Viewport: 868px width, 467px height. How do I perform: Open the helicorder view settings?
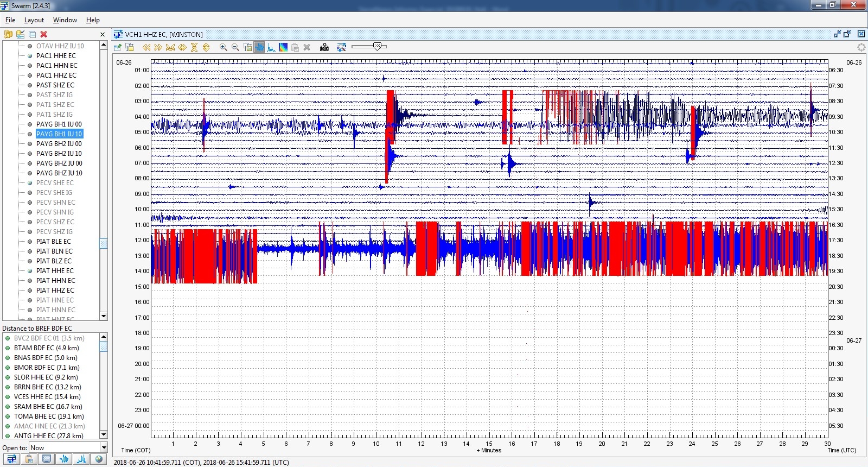(117, 47)
